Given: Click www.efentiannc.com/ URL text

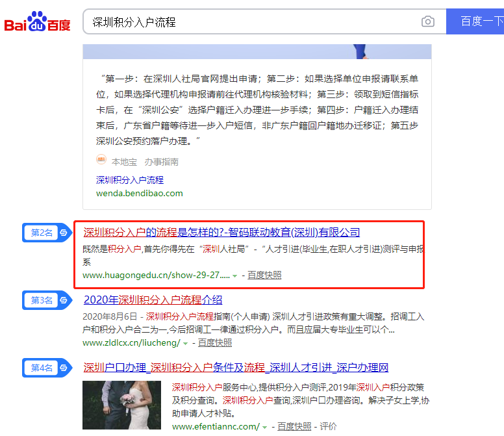Looking at the screenshot, I should (216, 427).
